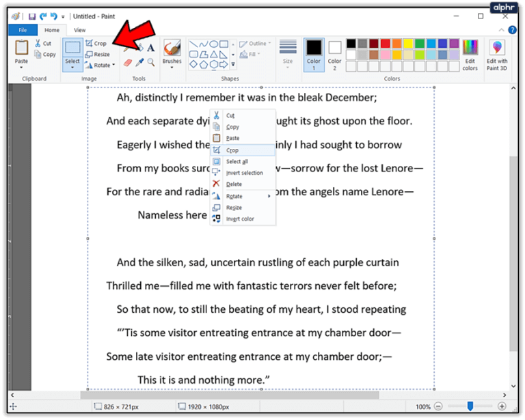Select the Line shape
Image resolution: width=525 pixels, height=420 pixels.
pyautogui.click(x=193, y=44)
